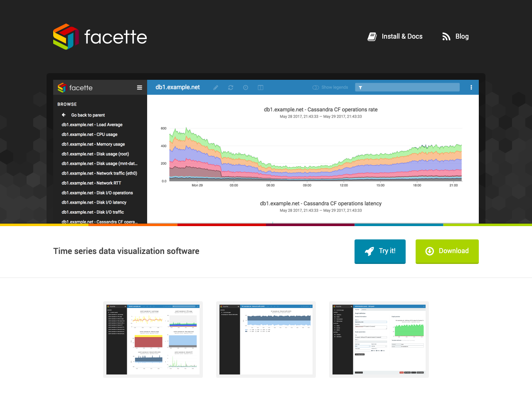Open the time range clock icon
This screenshot has width=532, height=399.
246,87
